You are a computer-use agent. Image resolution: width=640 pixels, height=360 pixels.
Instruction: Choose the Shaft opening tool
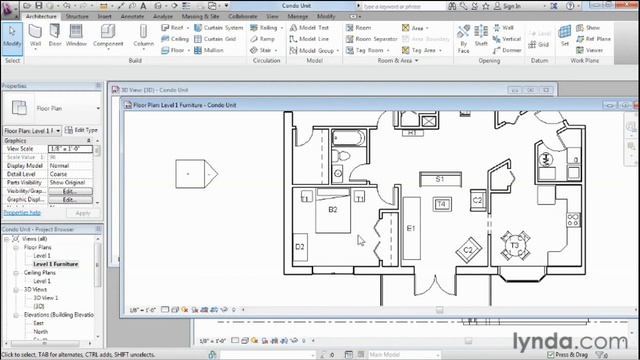[481, 36]
